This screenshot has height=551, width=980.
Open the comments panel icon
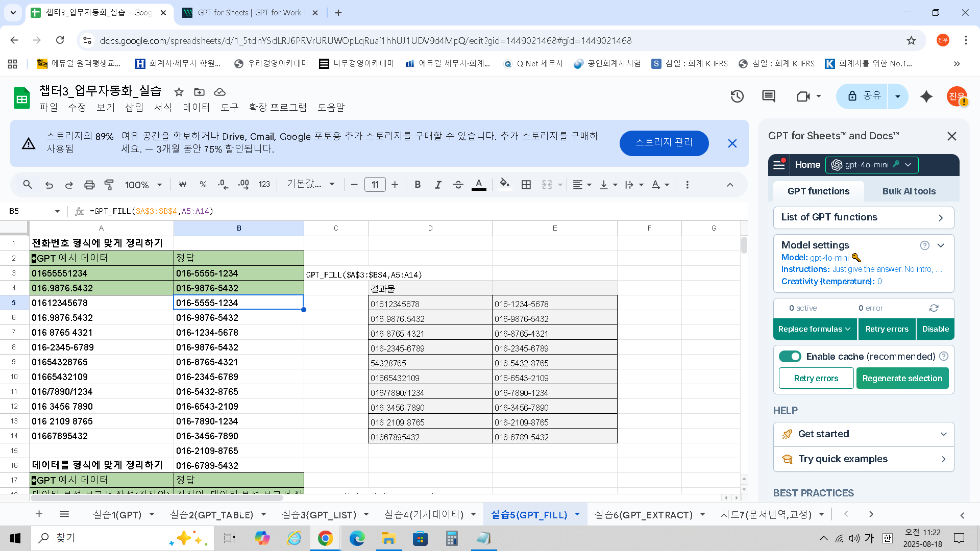point(769,96)
